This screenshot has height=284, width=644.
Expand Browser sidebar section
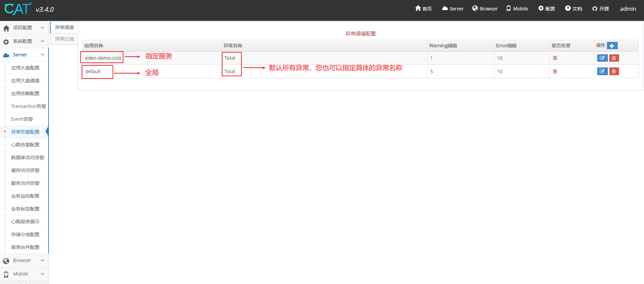point(24,260)
